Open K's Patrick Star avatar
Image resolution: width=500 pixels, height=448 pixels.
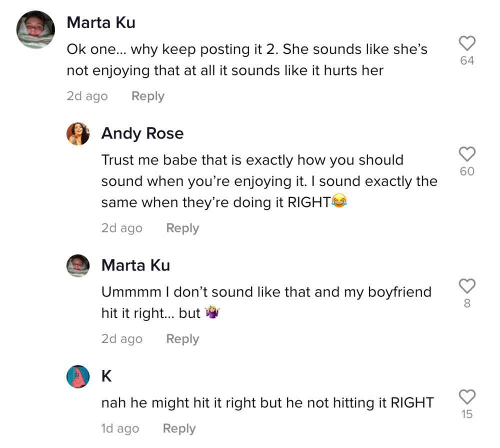click(78, 376)
